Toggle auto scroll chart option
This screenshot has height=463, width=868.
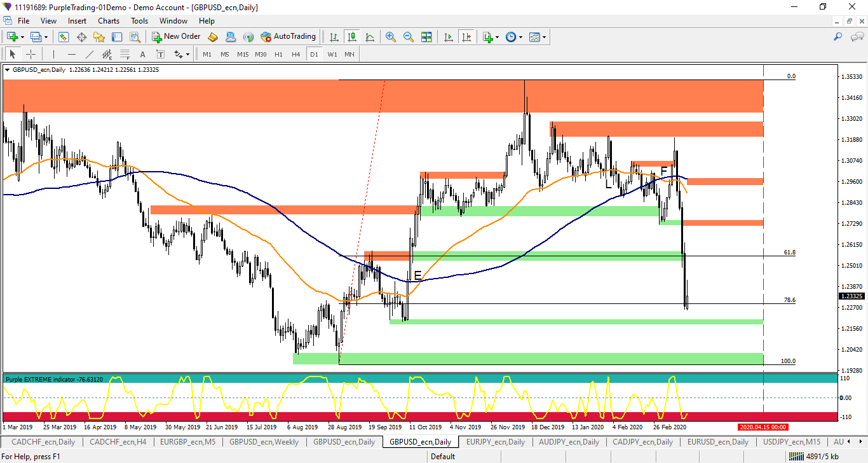coord(449,37)
